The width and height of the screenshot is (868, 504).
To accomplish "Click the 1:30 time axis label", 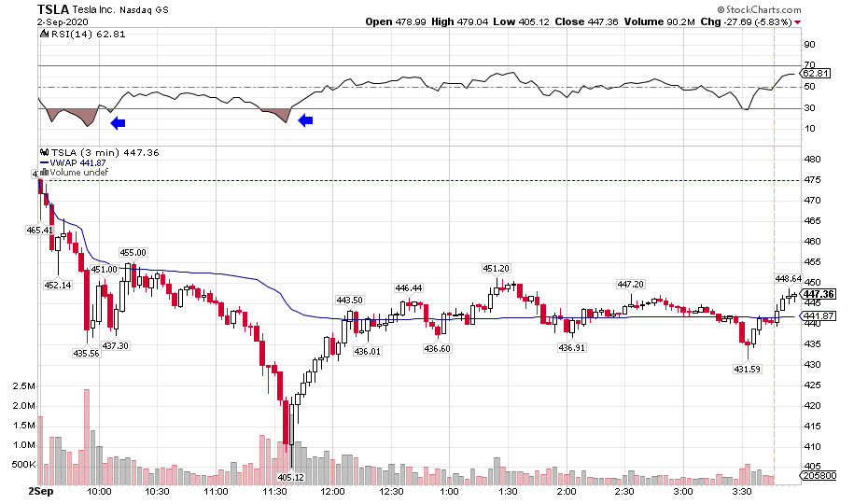I will [x=508, y=492].
